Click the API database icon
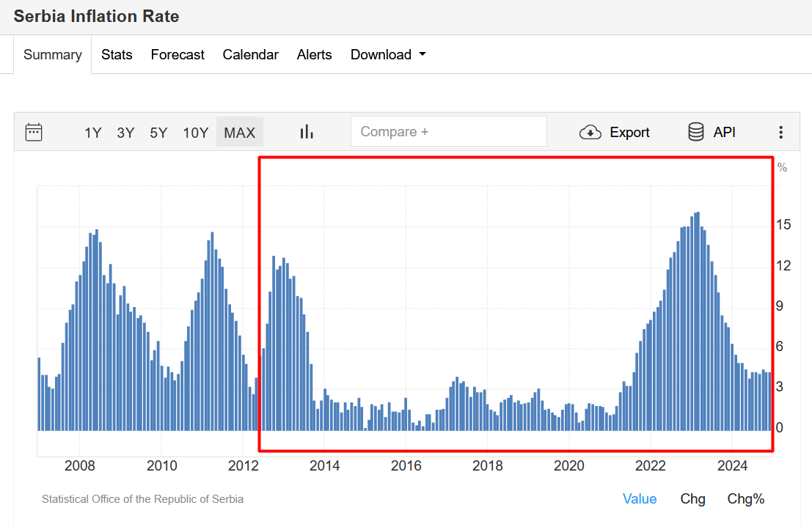The height and width of the screenshot is (527, 812). (696, 132)
